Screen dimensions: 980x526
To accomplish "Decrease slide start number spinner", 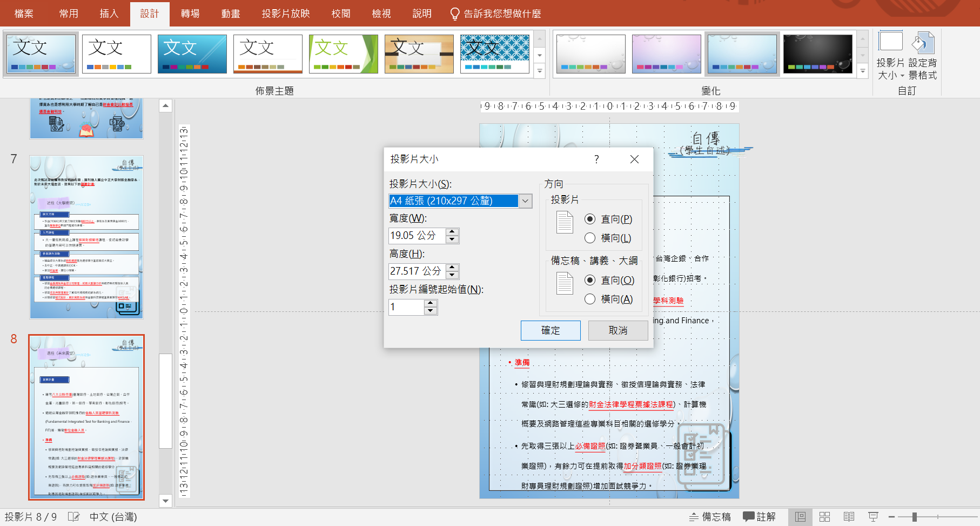I will [x=431, y=311].
